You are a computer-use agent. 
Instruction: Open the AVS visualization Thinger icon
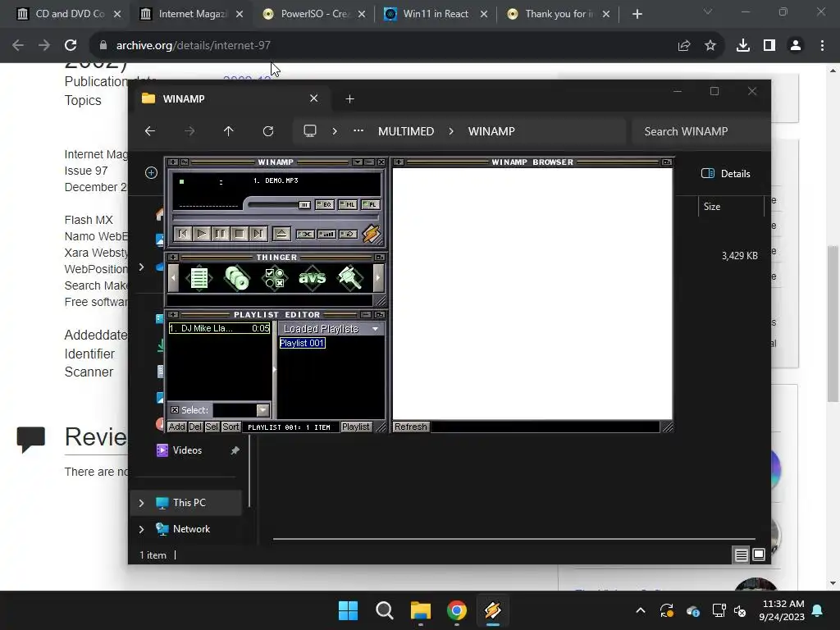tap(312, 278)
